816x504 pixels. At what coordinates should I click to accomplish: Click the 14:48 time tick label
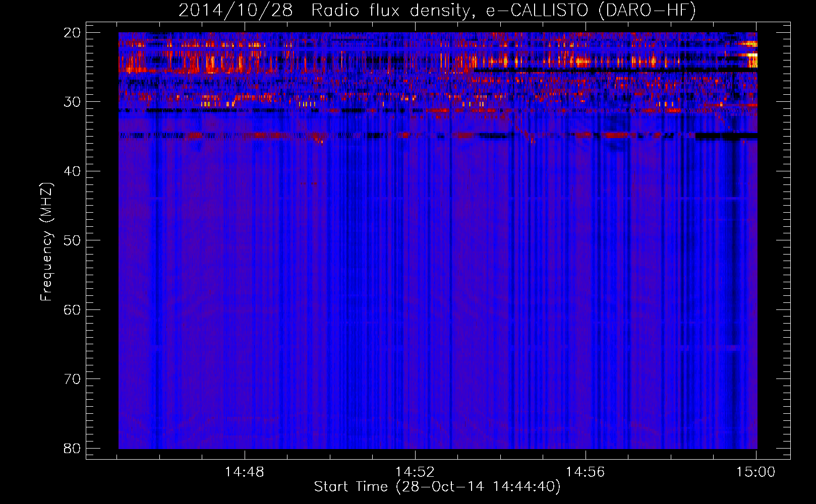pos(245,472)
